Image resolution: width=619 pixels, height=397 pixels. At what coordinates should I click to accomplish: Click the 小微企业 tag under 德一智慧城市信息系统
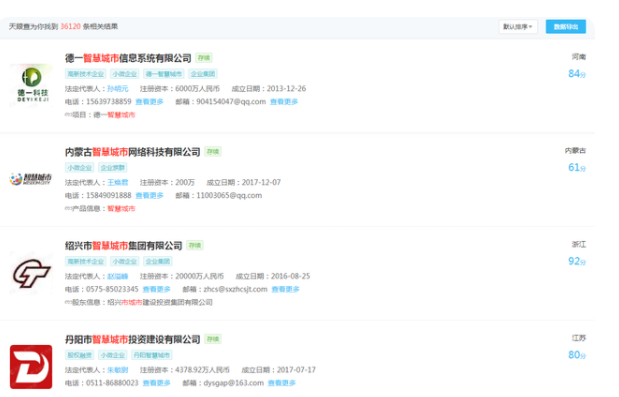point(124,74)
